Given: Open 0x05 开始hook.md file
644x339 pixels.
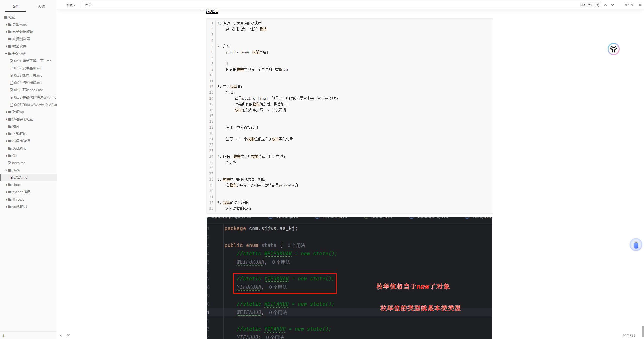Looking at the screenshot, I should [x=28, y=90].
